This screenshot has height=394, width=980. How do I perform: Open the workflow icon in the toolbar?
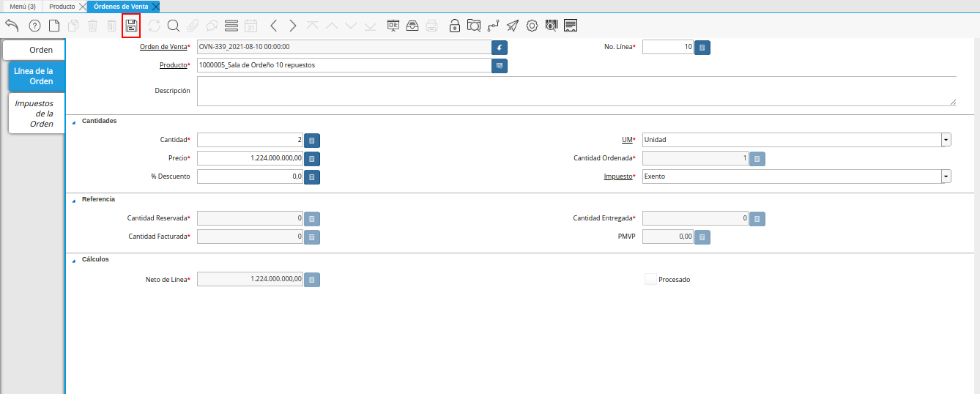tap(494, 26)
